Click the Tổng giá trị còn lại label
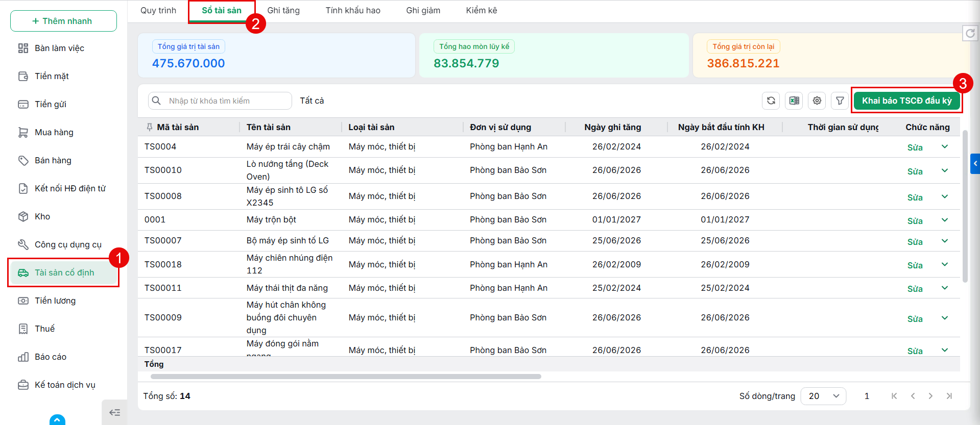This screenshot has width=980, height=425. pyautogui.click(x=743, y=46)
